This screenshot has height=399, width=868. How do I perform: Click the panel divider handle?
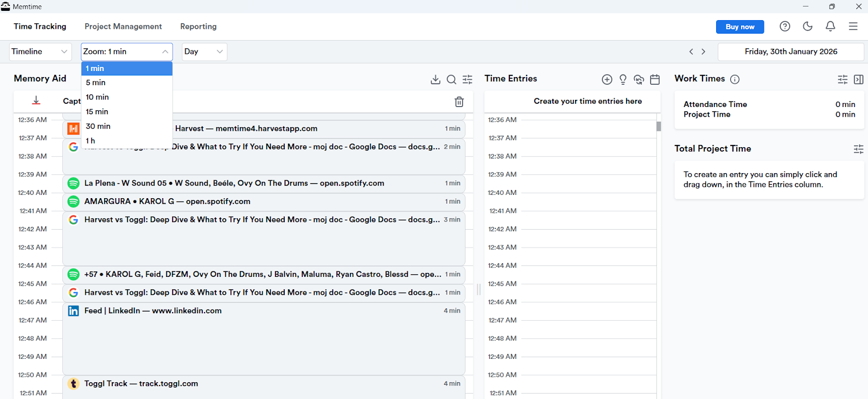pos(478,290)
